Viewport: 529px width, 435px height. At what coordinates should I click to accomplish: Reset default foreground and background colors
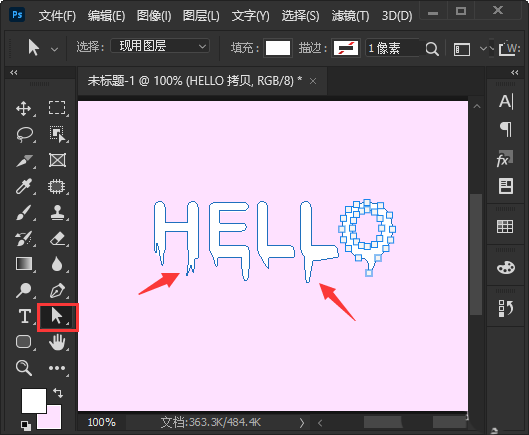click(26, 426)
